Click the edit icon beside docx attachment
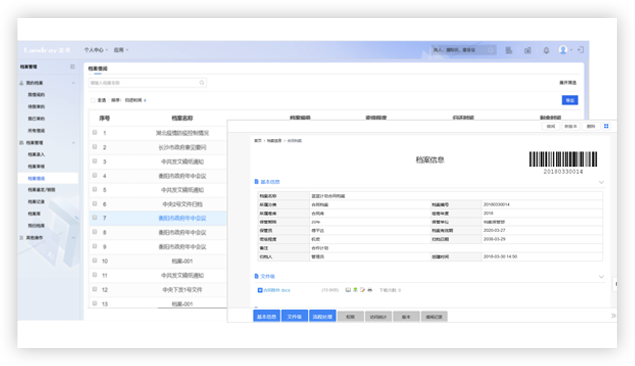 click(x=362, y=290)
